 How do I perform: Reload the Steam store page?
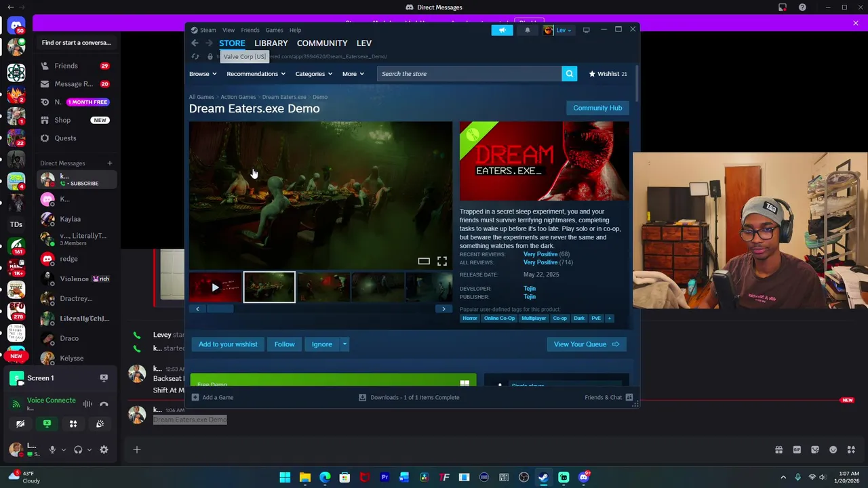pos(195,57)
